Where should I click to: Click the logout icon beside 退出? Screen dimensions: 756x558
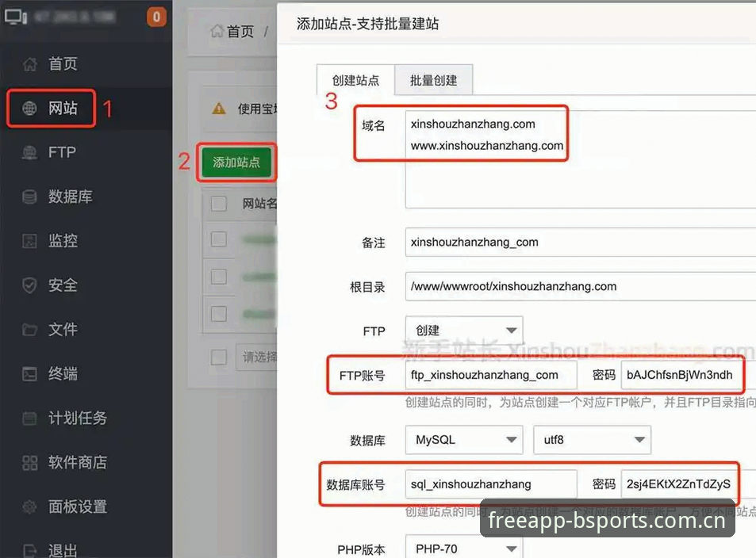[29, 550]
